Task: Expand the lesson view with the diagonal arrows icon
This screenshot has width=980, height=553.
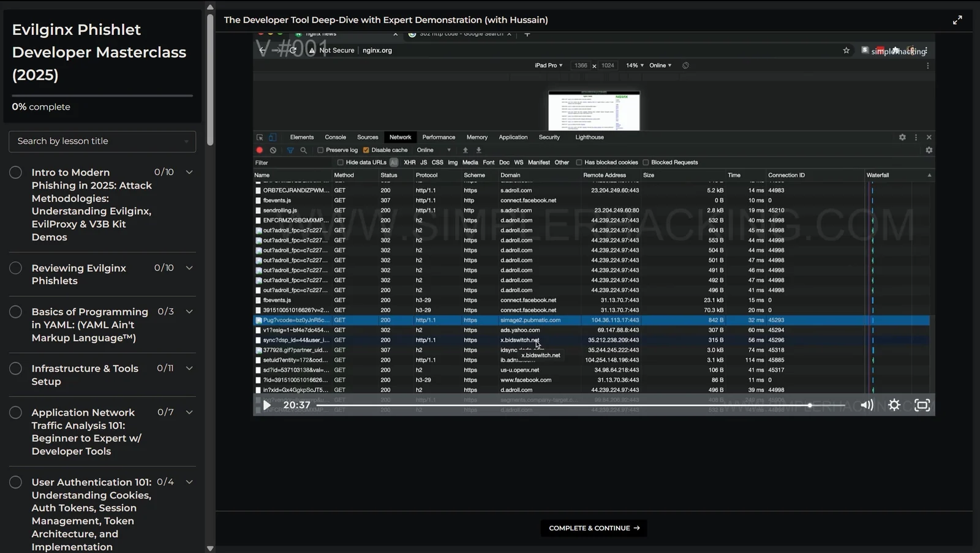Action: pos(957,20)
